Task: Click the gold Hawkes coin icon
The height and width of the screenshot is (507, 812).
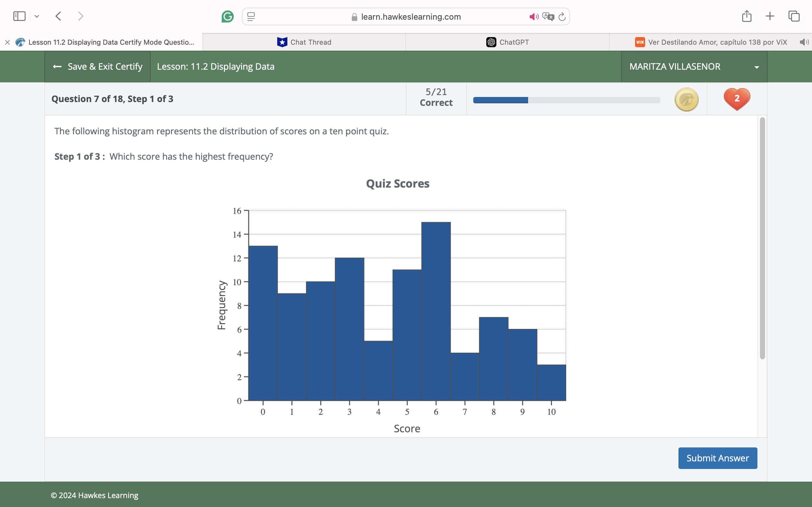Action: [686, 99]
